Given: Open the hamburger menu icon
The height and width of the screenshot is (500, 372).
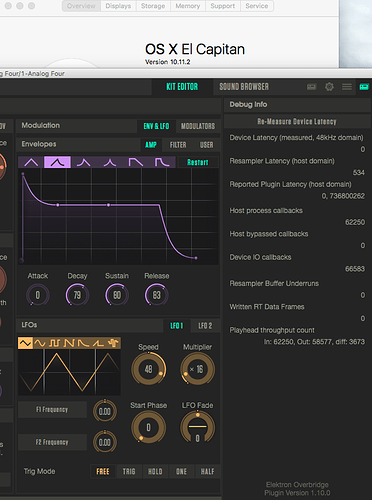Looking at the screenshot, I should point(347,87).
